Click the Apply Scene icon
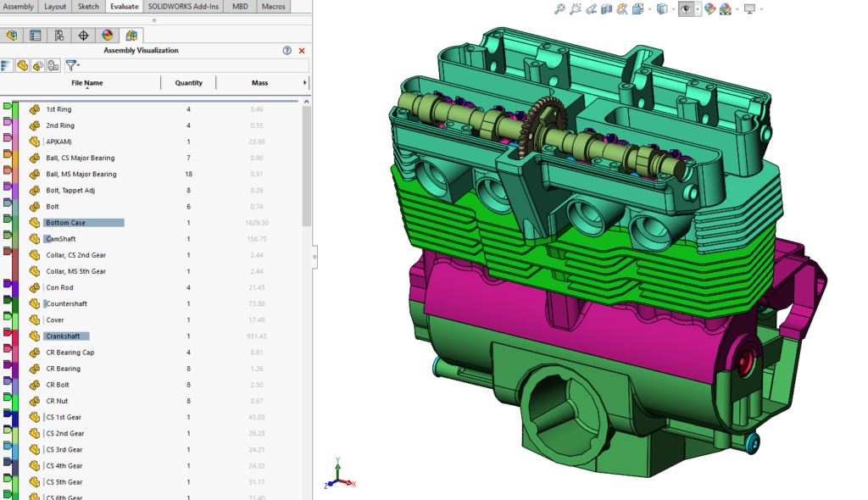The height and width of the screenshot is (500, 868). pos(726,8)
